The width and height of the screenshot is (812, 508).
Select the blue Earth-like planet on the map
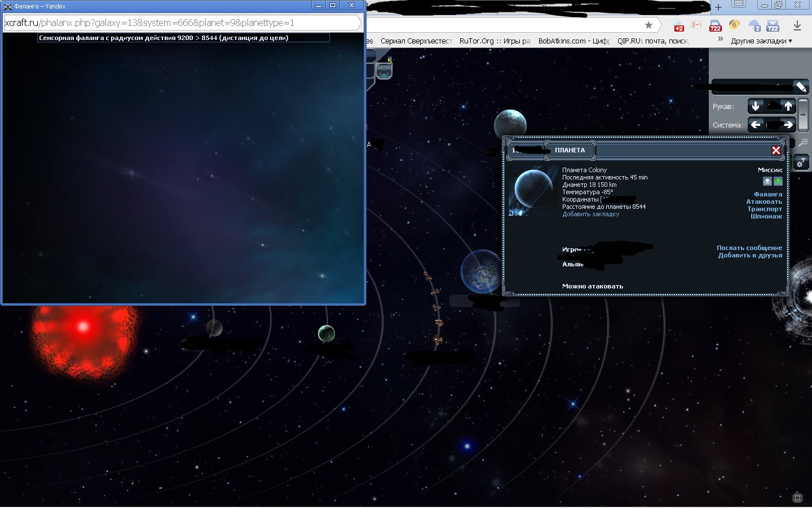coord(481,271)
